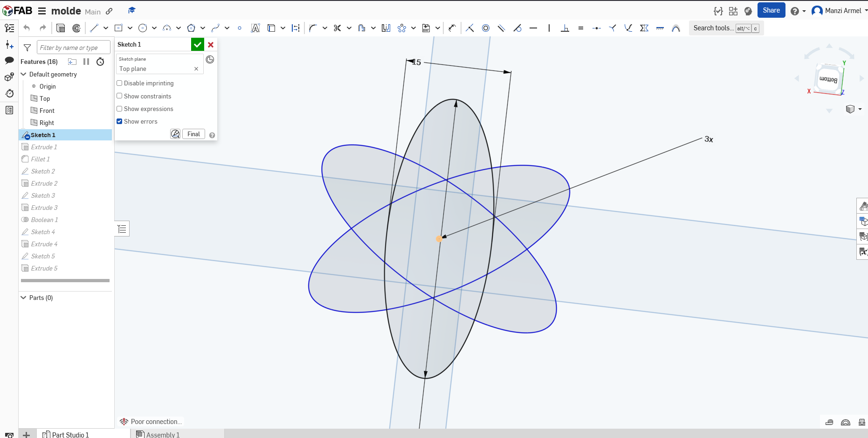Accept Sketch 1 with green checkmark

[198, 44]
